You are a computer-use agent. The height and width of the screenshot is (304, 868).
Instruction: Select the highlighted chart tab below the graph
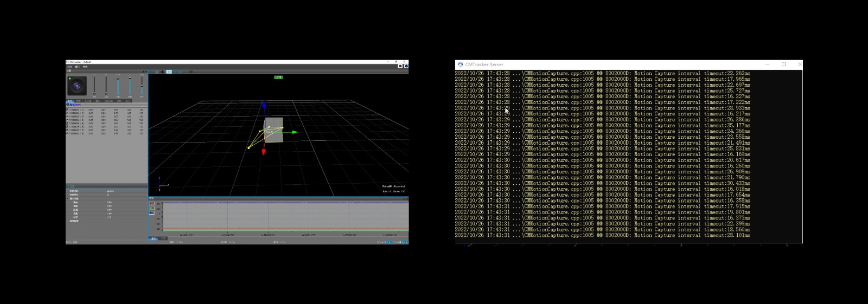(x=153, y=238)
